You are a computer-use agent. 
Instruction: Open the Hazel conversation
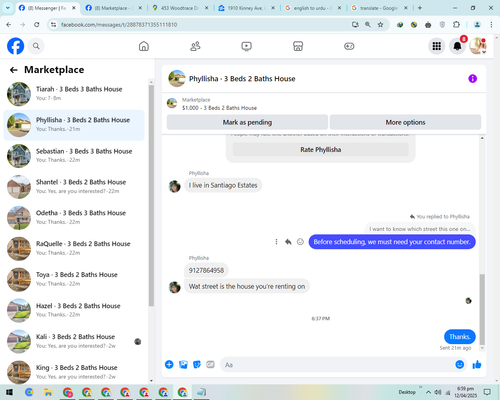pyautogui.click(x=74, y=310)
